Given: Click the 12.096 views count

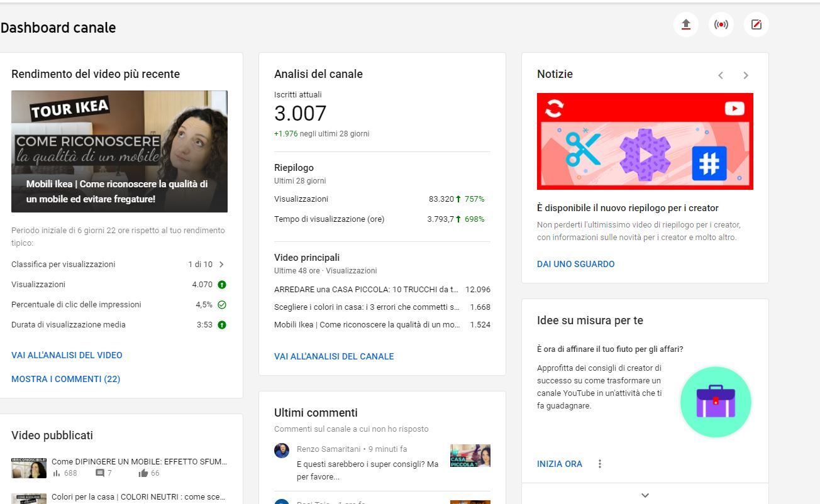Looking at the screenshot, I should (x=478, y=290).
